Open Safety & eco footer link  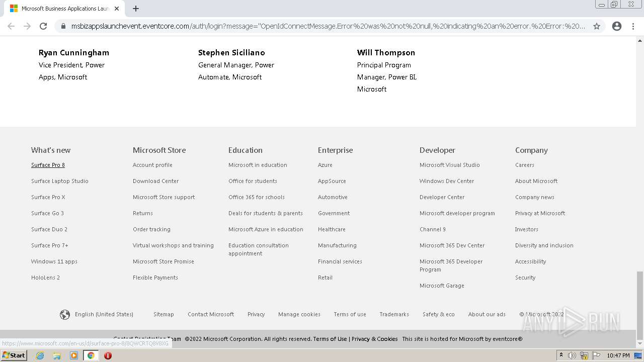439,314
